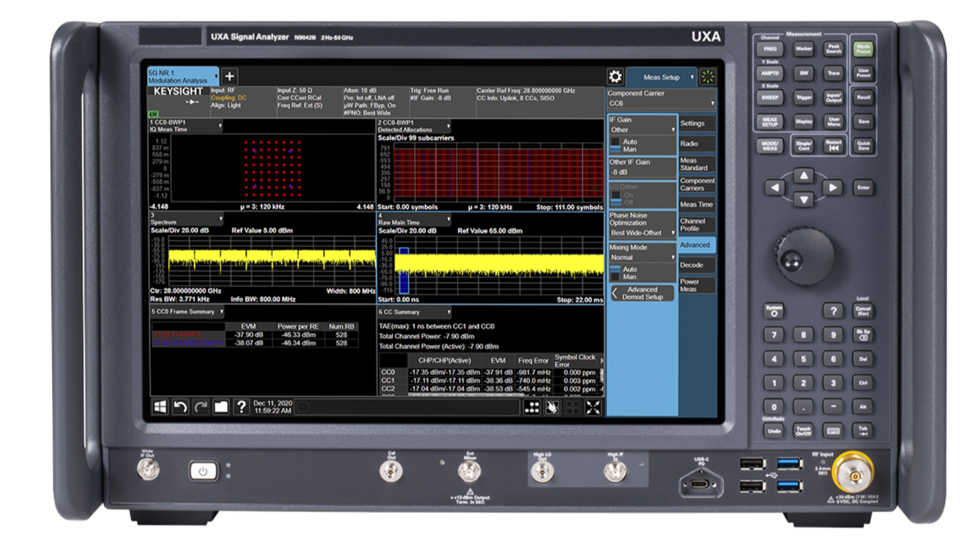The image size is (980, 551).
Task: Open the IF Gain Other dropdown
Action: click(x=642, y=130)
